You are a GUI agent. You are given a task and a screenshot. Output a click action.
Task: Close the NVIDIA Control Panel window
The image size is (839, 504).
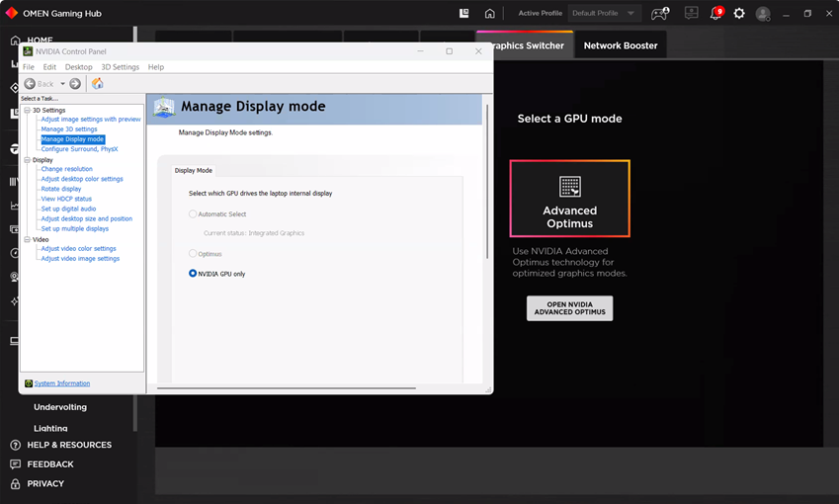[478, 51]
